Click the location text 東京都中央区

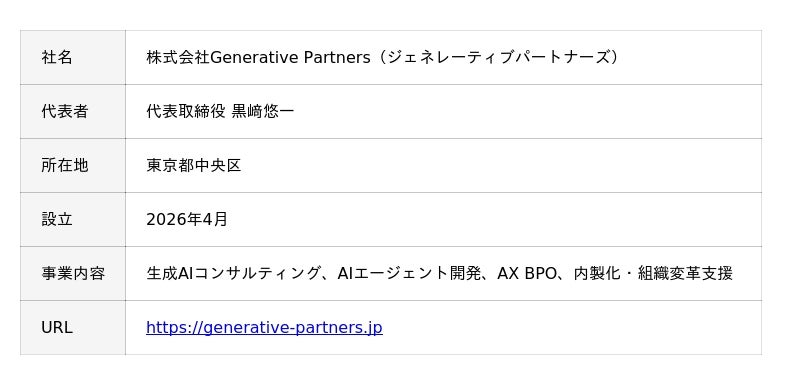pos(193,166)
